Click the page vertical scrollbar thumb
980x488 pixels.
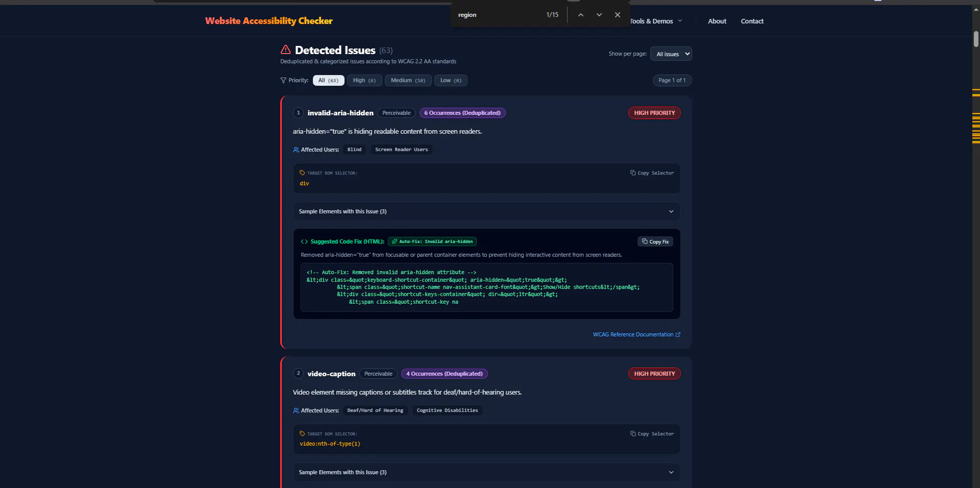(x=976, y=39)
